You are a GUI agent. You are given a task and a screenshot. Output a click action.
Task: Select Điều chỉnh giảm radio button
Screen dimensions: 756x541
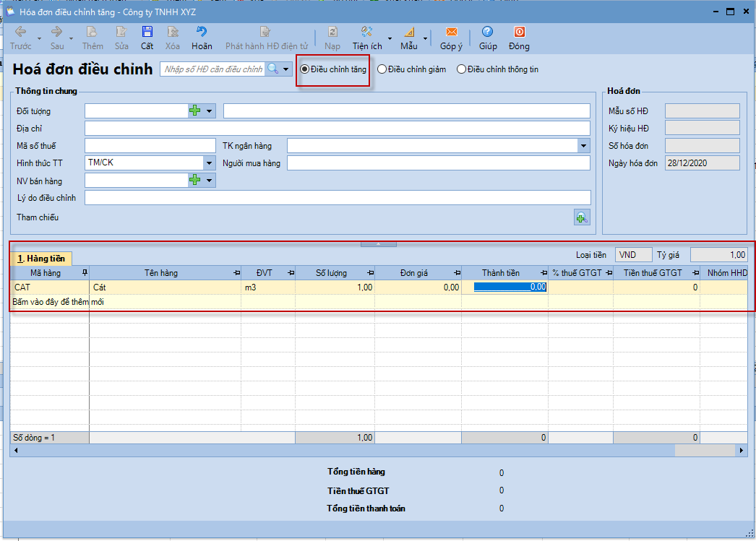pyautogui.click(x=382, y=69)
